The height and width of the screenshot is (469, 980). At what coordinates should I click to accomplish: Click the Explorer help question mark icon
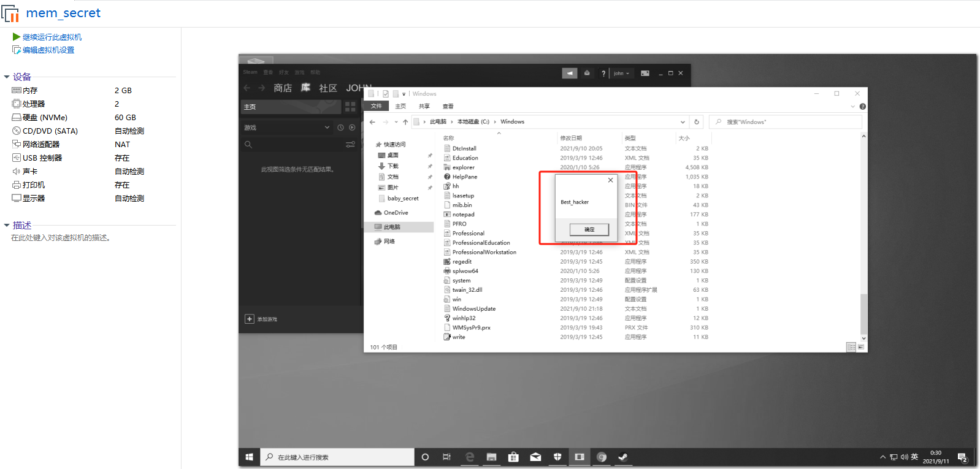click(x=862, y=107)
